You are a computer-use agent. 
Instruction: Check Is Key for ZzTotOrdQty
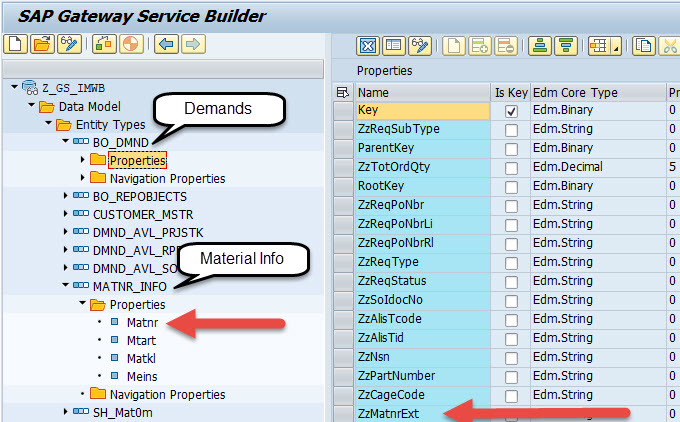click(x=511, y=168)
